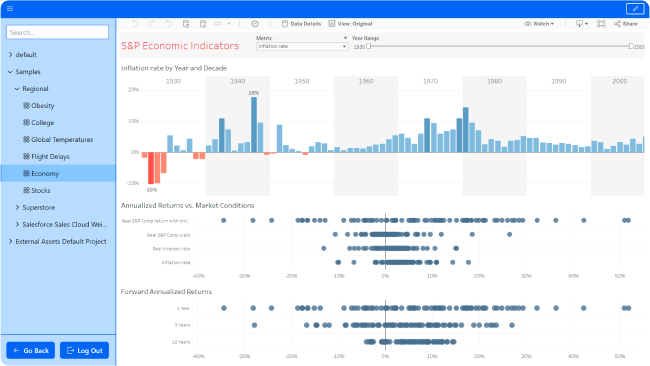Click the Log Out button
This screenshot has height=366, width=650.
coord(85,350)
